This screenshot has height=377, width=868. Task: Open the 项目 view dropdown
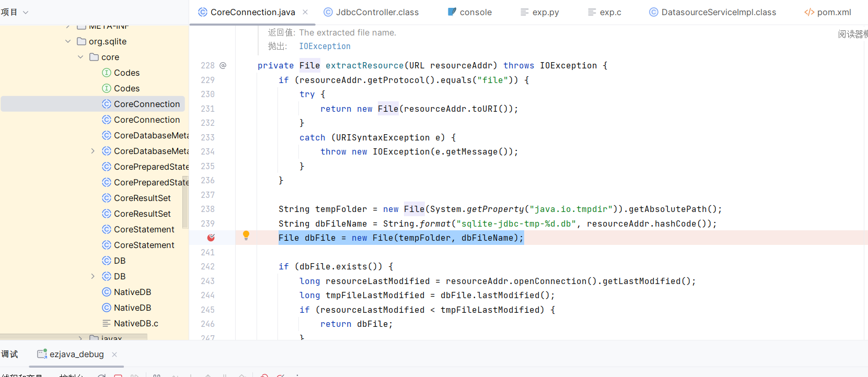tap(15, 12)
